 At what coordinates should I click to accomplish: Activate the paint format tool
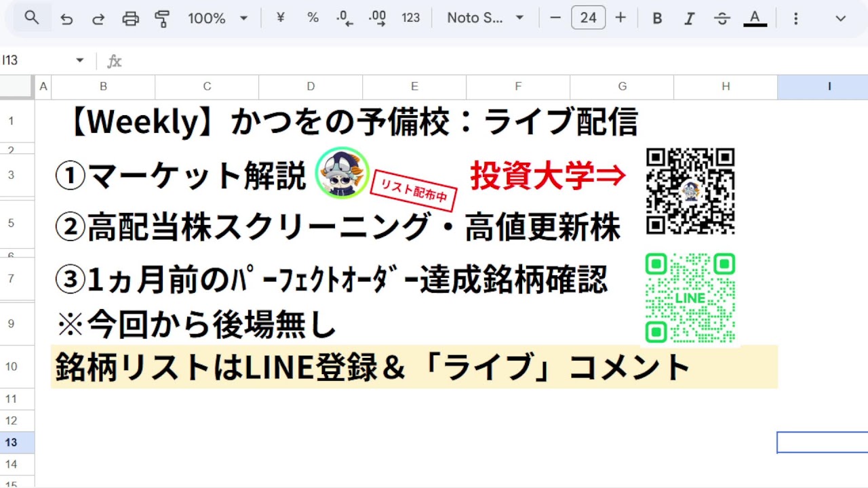(162, 18)
